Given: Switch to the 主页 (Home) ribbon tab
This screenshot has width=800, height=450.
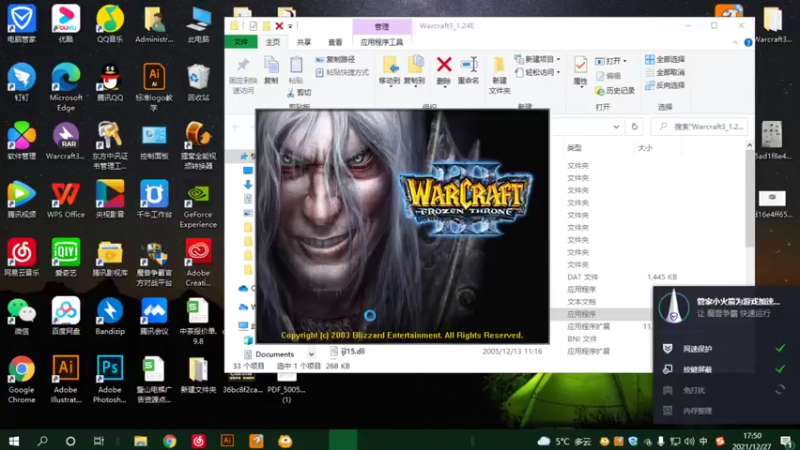Looking at the screenshot, I should coord(272,42).
